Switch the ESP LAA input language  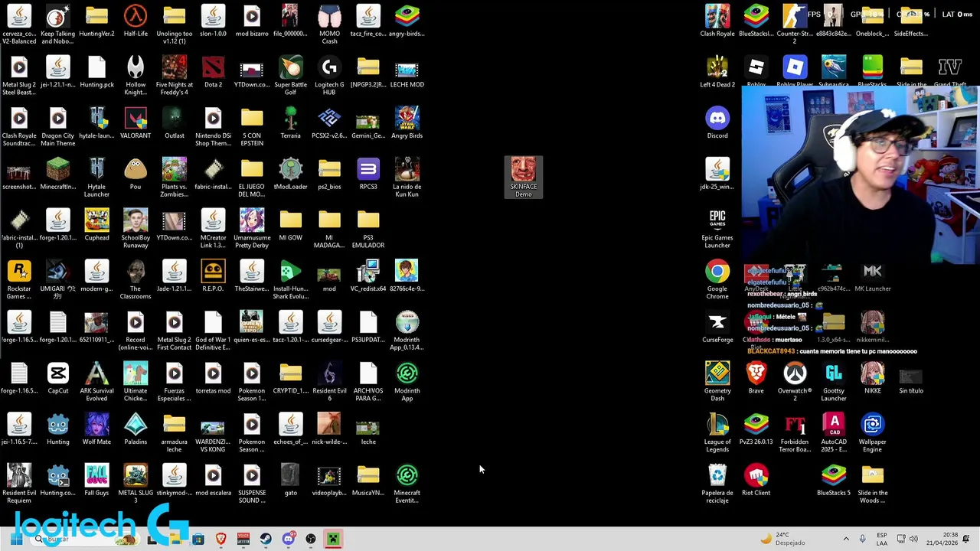[x=882, y=539]
